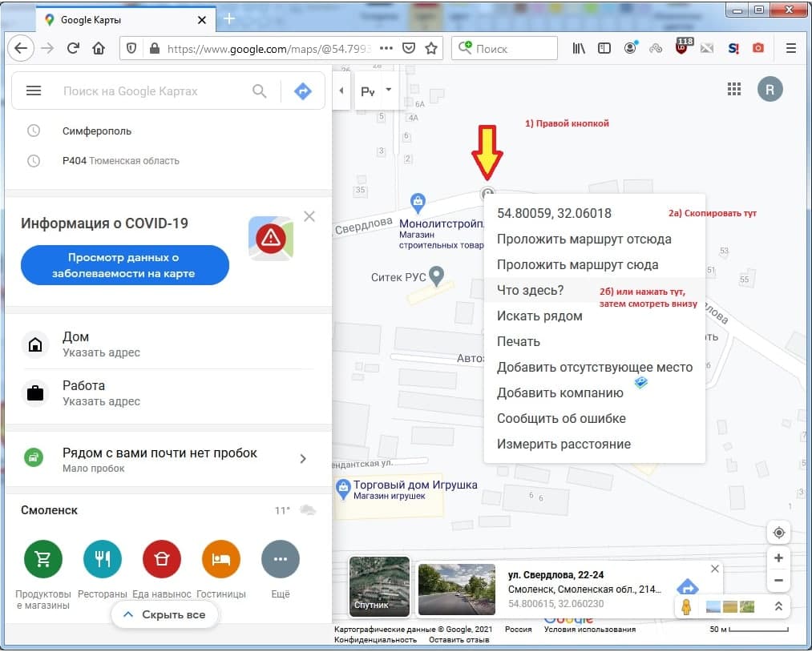Open the Library bookshelf icon
This screenshot has width=812, height=652.
(579, 49)
